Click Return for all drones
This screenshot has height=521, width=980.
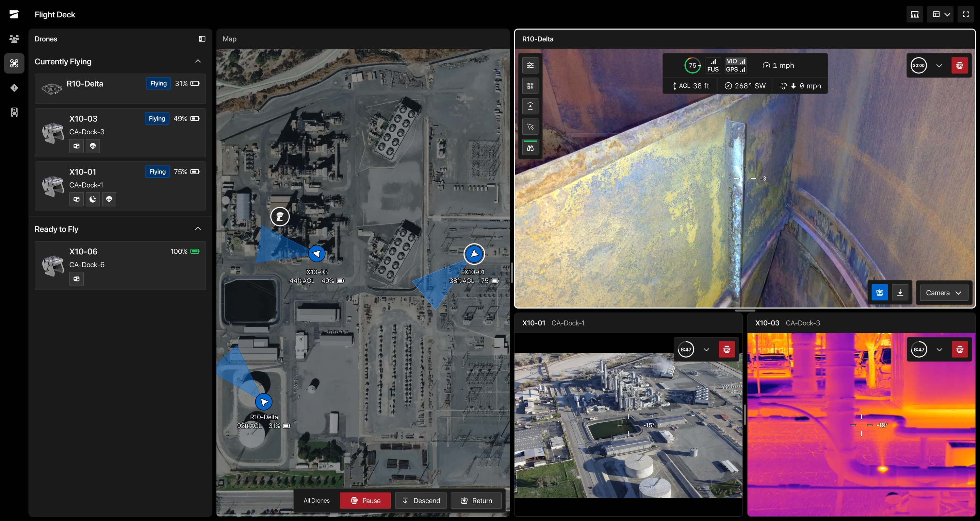click(476, 501)
